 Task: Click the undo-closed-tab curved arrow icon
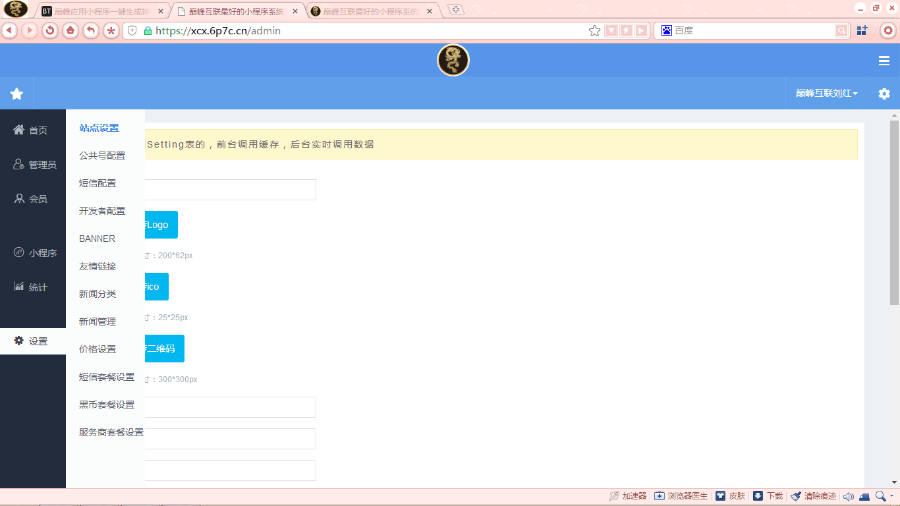point(91,30)
